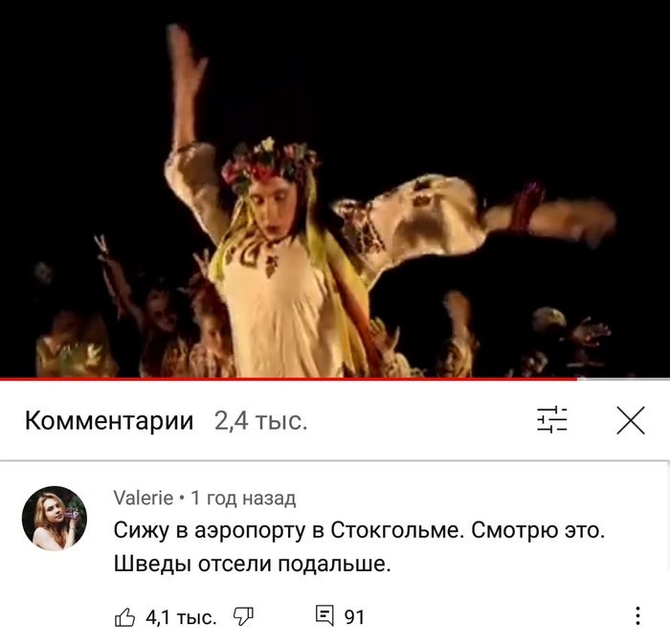Close the comments panel with X
The width and height of the screenshot is (670, 644).
coord(630,421)
